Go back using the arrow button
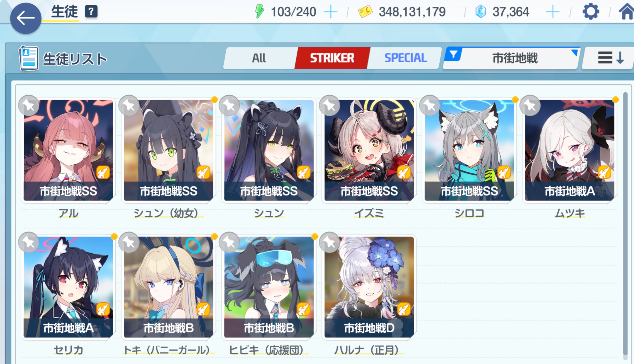Image resolution: width=634 pixels, height=364 pixels. click(x=26, y=18)
